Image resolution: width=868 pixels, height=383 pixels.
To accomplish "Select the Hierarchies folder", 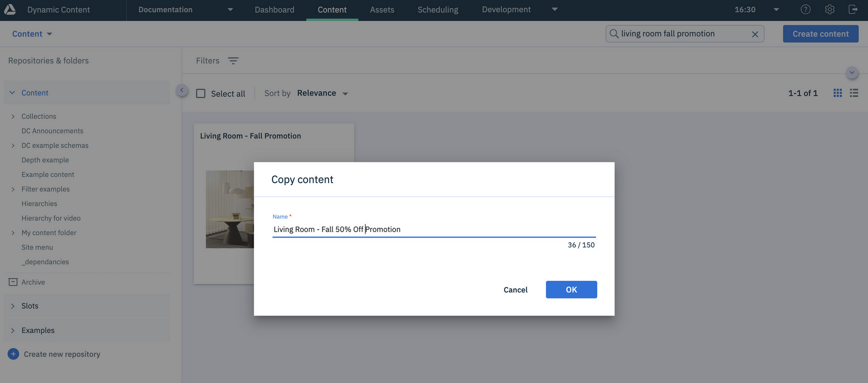I will point(39,203).
